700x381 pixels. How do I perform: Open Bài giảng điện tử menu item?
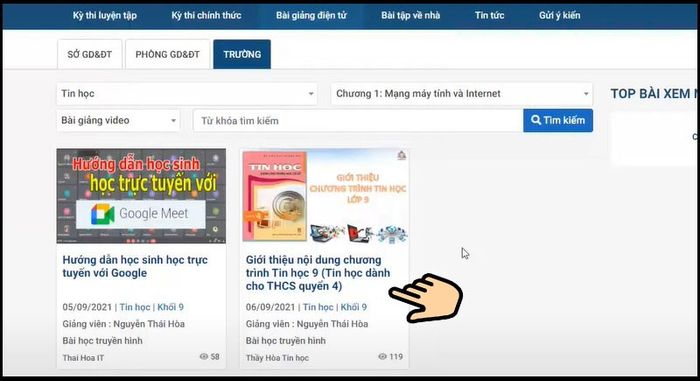coord(311,15)
